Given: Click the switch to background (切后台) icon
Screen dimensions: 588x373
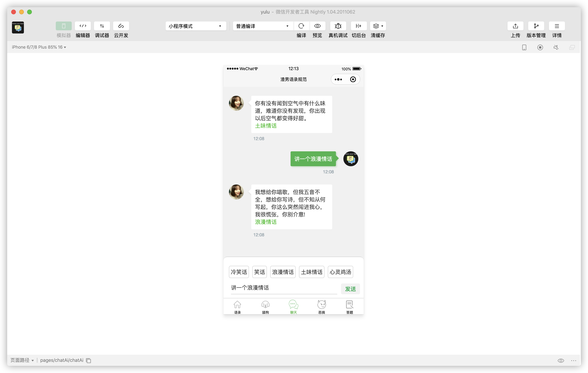Looking at the screenshot, I should tap(359, 26).
